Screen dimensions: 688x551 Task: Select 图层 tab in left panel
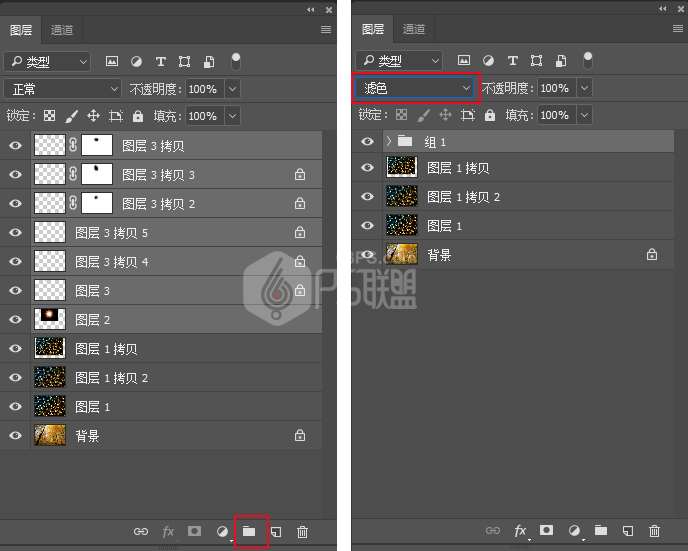tap(21, 30)
